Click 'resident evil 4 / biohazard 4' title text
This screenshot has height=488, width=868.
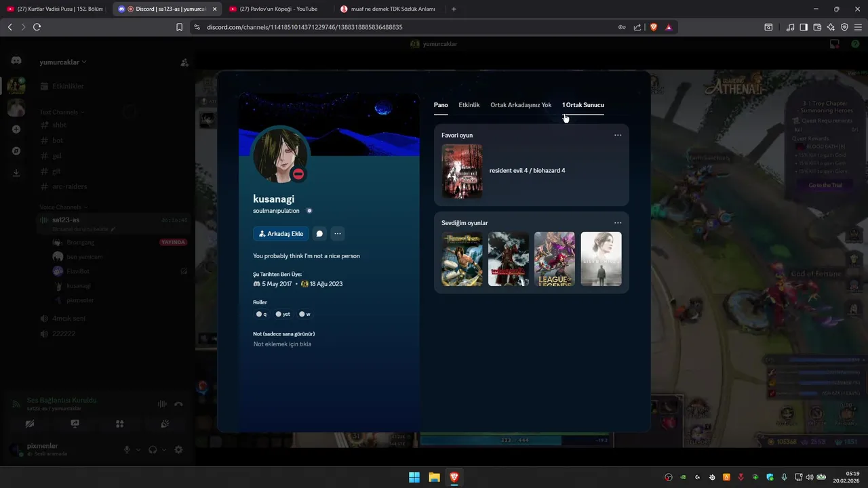coord(527,171)
